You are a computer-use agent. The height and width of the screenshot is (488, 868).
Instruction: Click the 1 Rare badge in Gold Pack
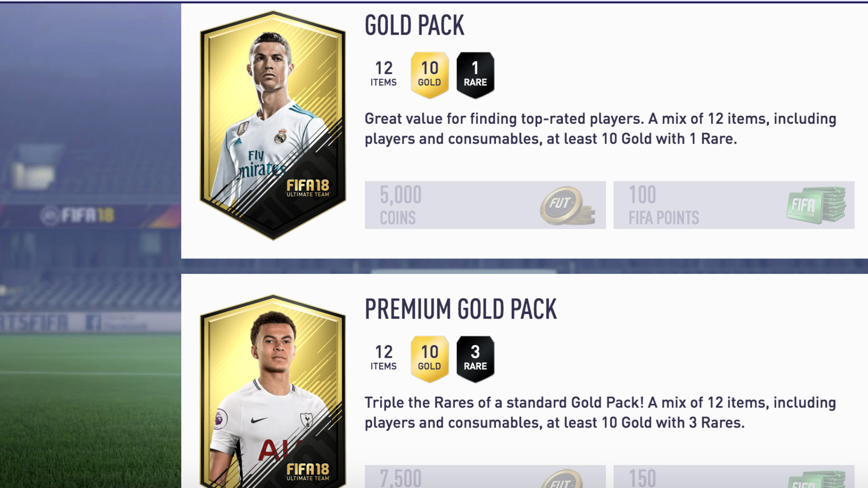click(475, 75)
